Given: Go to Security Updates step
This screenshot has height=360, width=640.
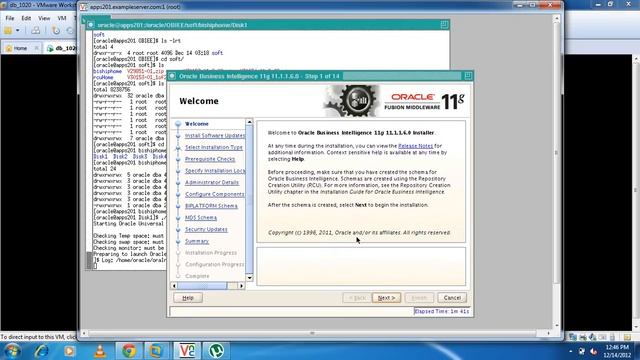Looking at the screenshot, I should pos(206,229).
